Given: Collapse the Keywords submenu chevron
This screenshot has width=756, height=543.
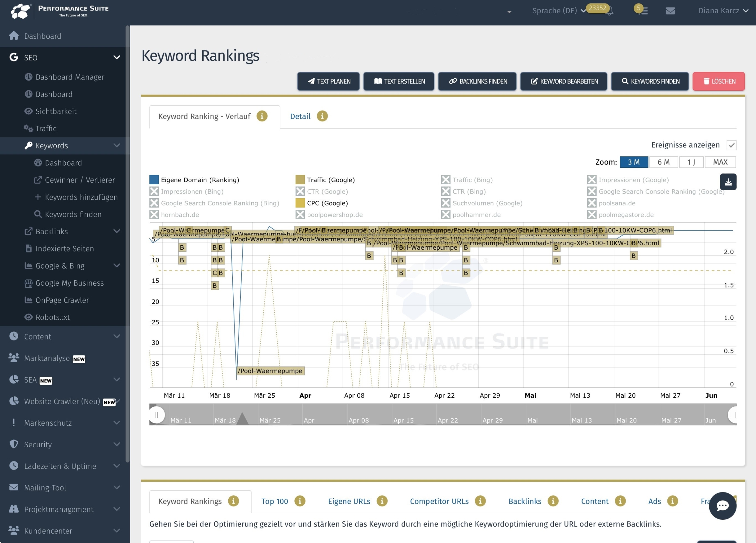Looking at the screenshot, I should pos(117,145).
